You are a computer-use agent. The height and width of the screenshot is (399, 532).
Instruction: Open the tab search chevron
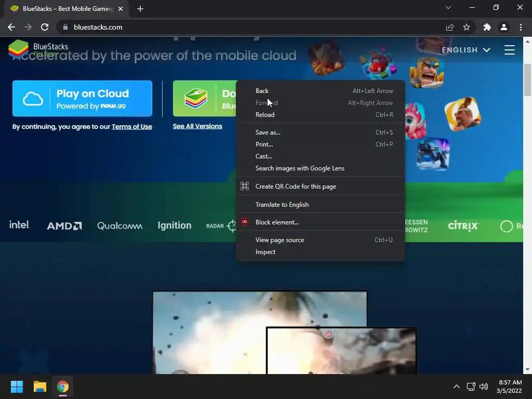pos(448,7)
